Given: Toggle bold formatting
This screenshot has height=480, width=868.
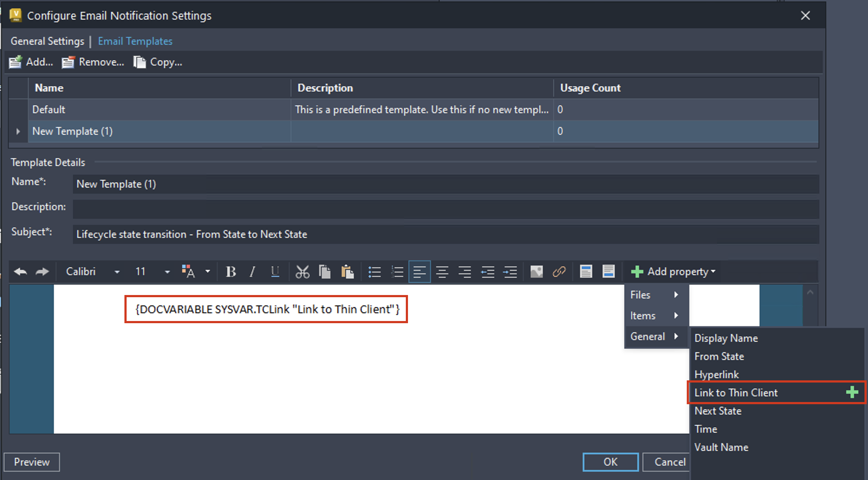Looking at the screenshot, I should (x=231, y=272).
